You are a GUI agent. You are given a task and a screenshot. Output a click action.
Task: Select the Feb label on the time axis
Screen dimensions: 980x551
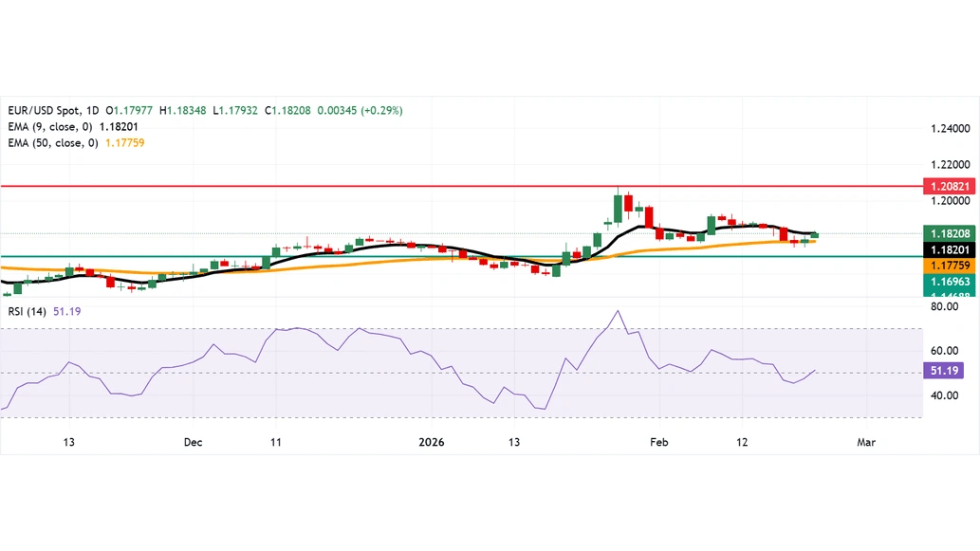658,442
